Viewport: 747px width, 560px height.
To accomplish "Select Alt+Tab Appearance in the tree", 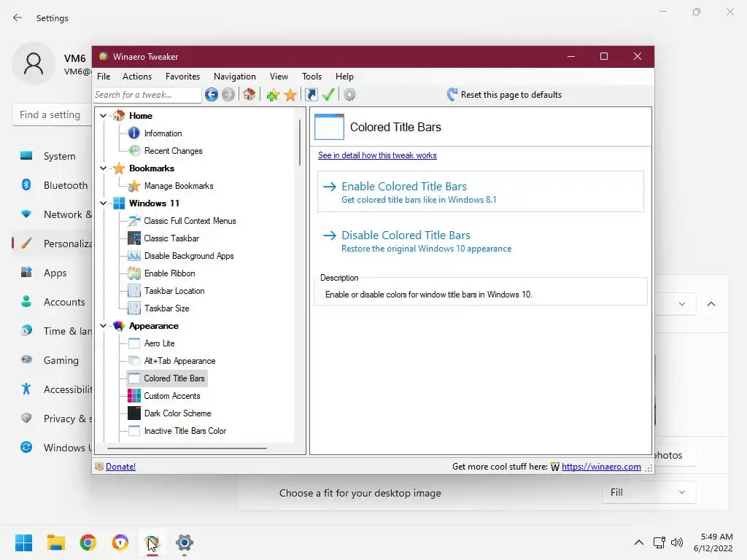I will point(179,361).
